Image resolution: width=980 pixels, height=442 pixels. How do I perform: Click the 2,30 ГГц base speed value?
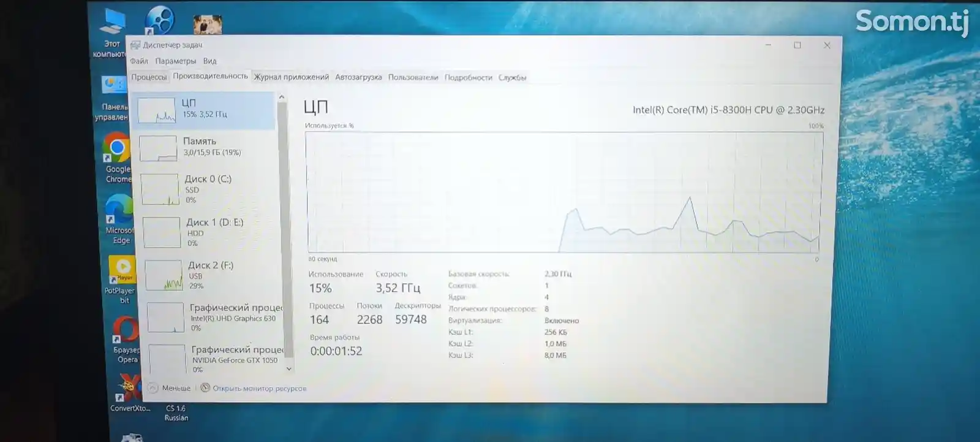pos(558,274)
